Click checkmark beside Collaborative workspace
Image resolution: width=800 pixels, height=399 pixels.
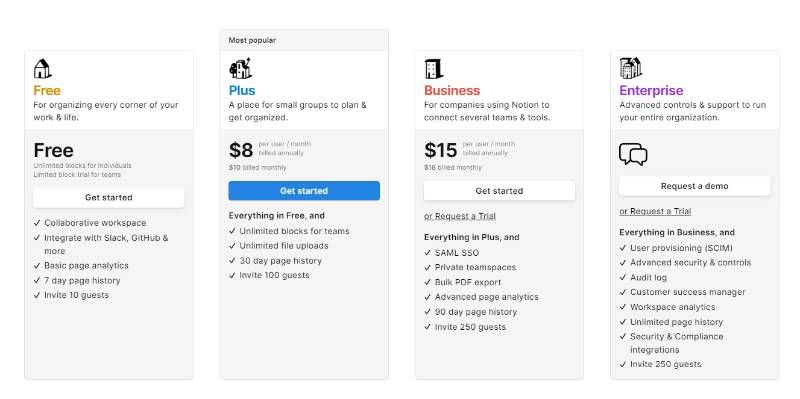(37, 223)
